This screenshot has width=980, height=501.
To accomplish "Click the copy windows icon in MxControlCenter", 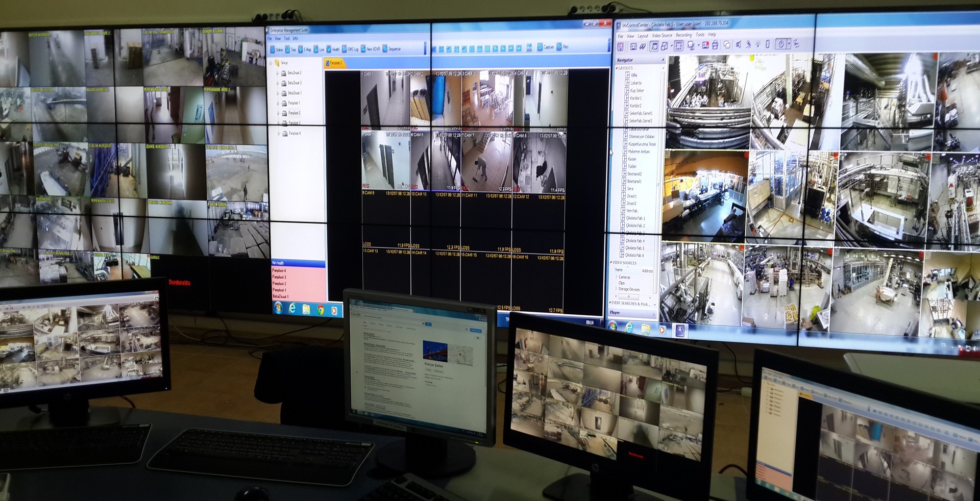I will (727, 45).
